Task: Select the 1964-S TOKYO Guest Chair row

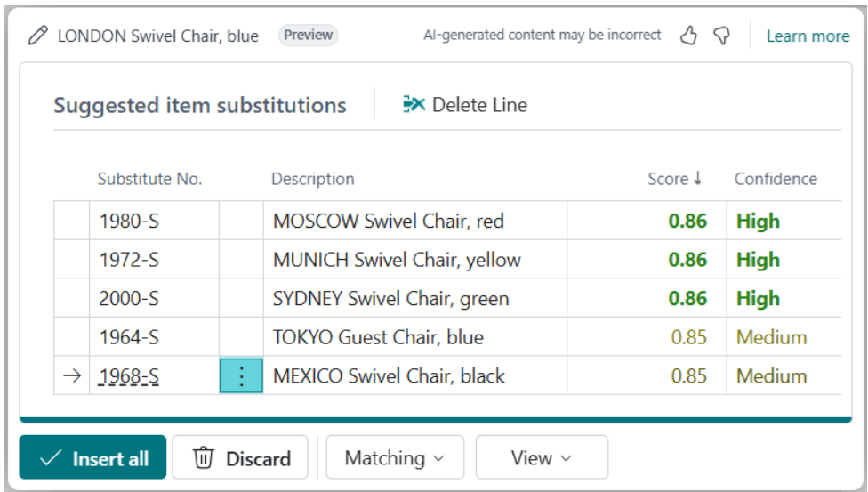Action: click(x=447, y=337)
